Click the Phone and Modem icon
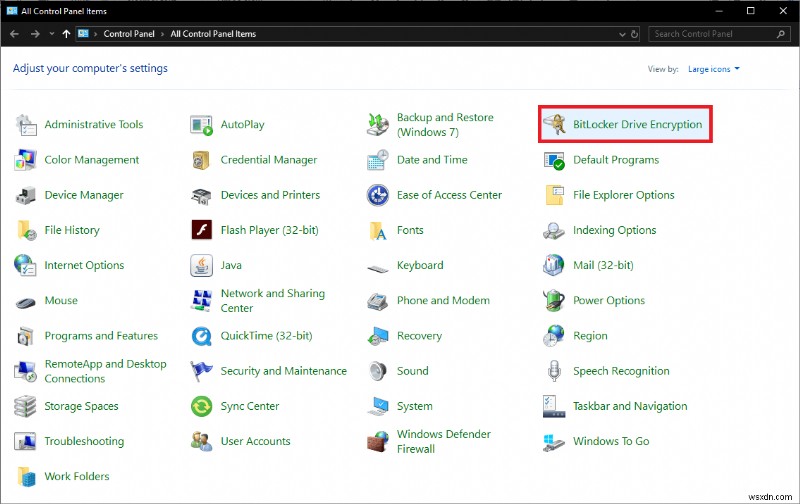This screenshot has width=800, height=504. (x=378, y=301)
